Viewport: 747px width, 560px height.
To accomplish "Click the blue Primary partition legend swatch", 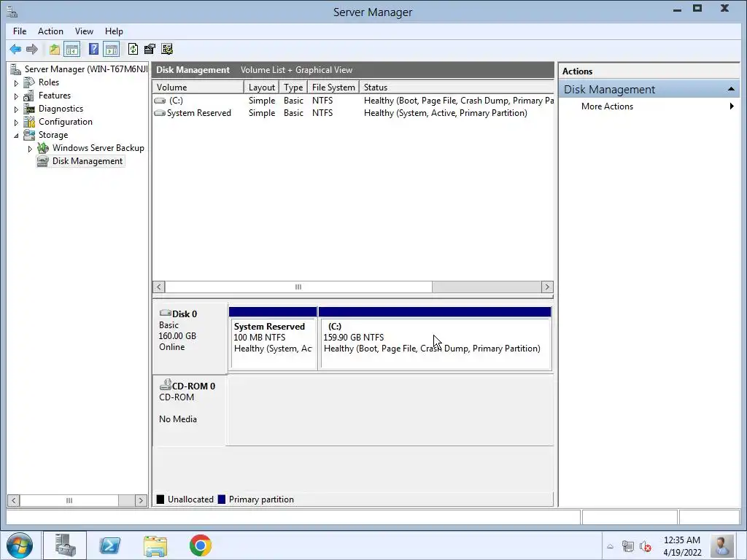I will (x=222, y=499).
